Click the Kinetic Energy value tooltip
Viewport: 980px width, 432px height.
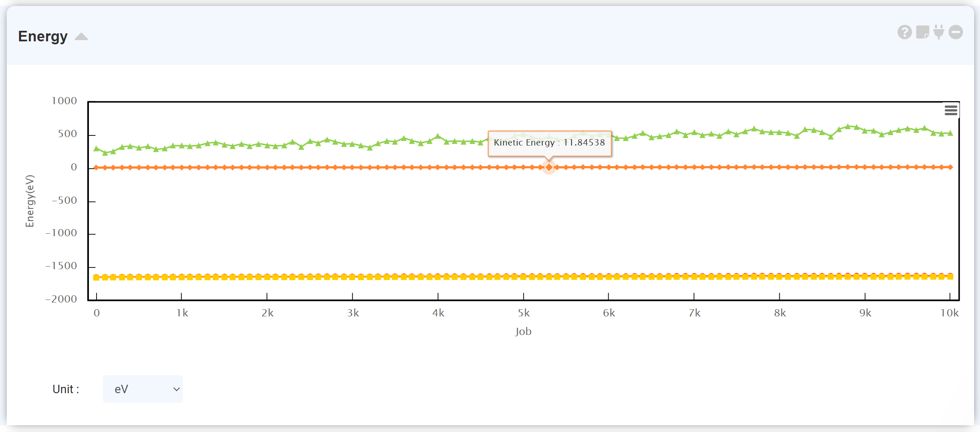[549, 143]
